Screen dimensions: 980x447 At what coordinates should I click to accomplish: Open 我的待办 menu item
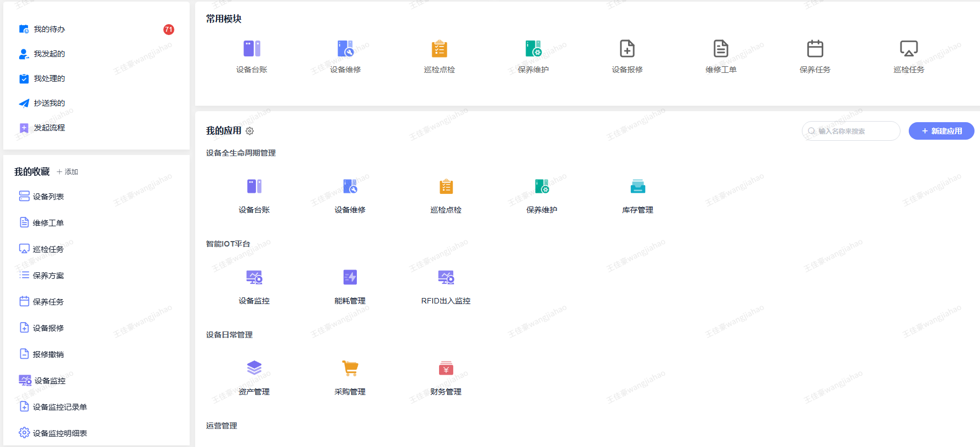[49, 29]
